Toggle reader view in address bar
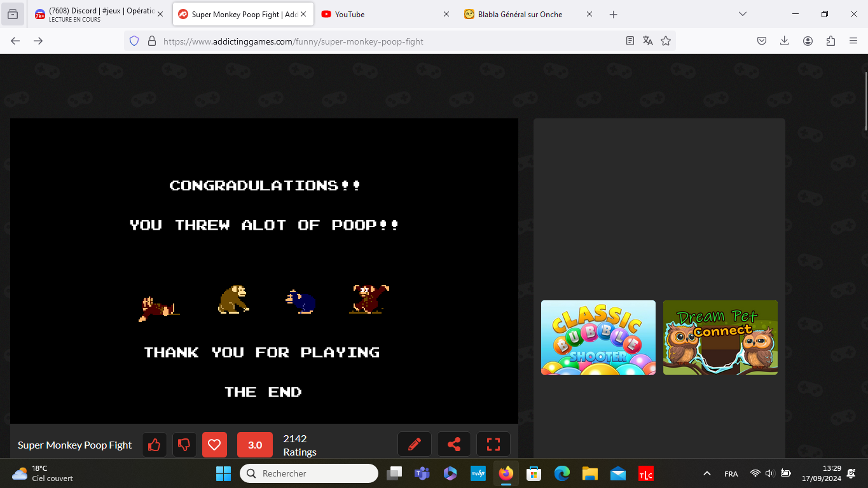 click(x=630, y=41)
